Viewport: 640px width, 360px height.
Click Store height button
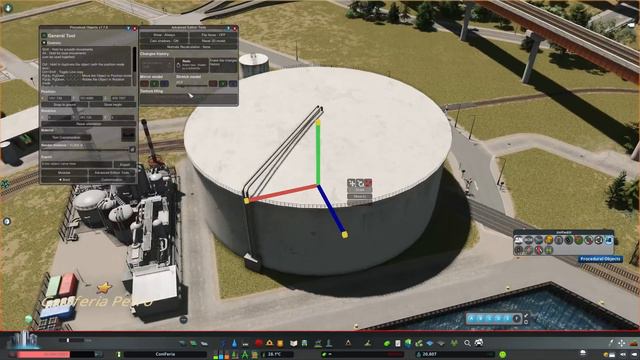point(113,104)
